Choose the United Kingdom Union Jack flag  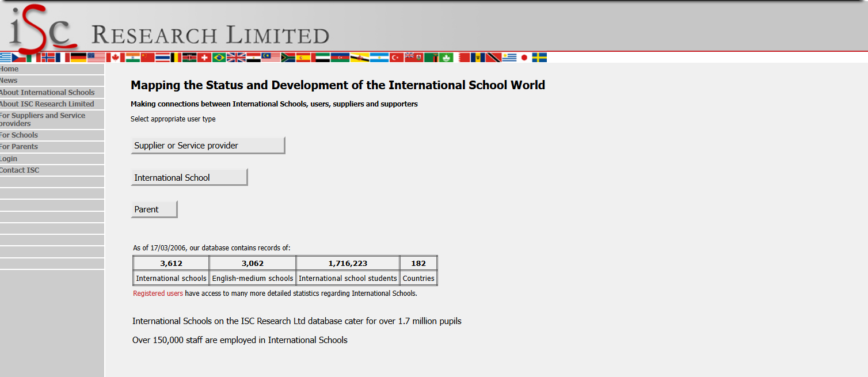click(x=236, y=58)
